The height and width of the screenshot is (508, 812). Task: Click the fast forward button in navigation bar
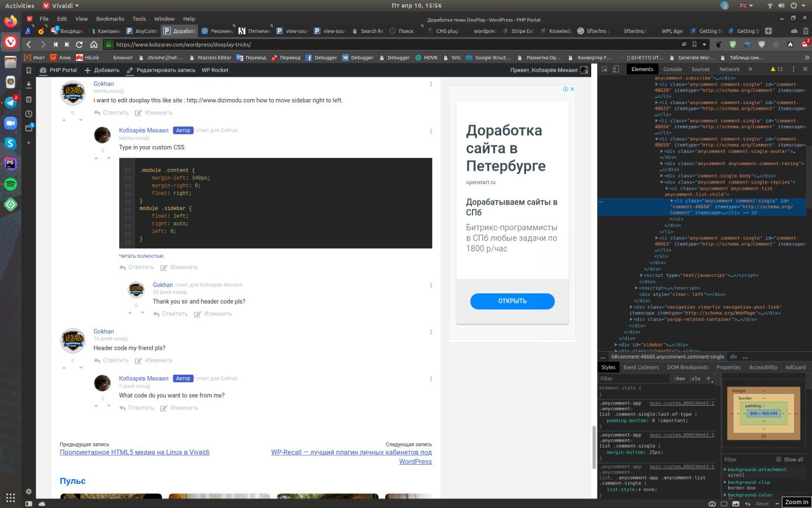(67, 44)
